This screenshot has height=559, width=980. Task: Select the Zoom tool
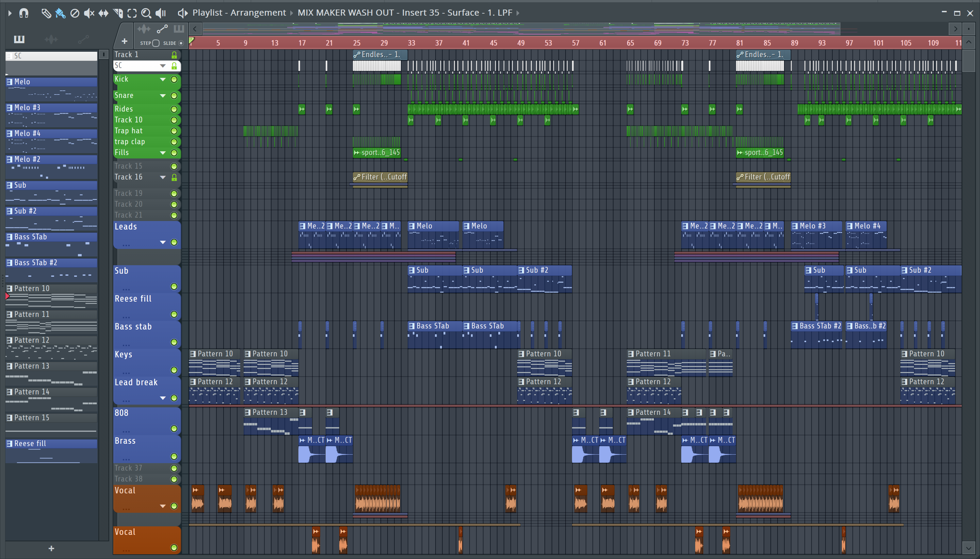coord(146,14)
